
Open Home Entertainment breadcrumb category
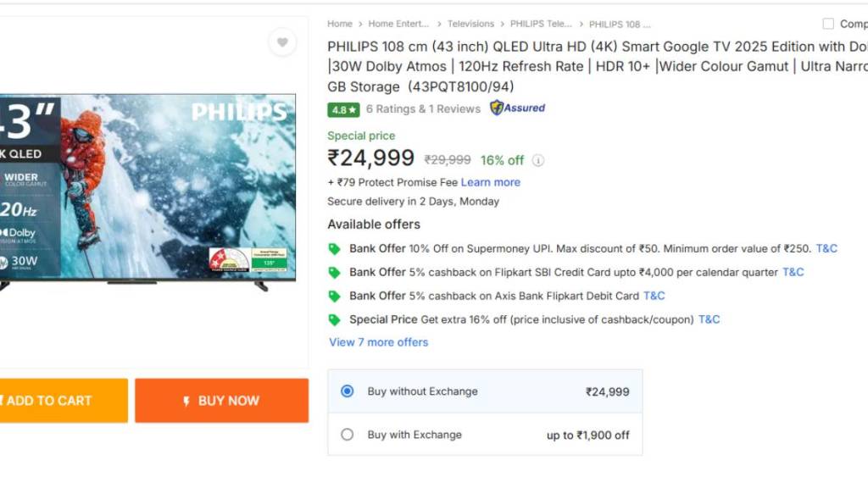399,24
